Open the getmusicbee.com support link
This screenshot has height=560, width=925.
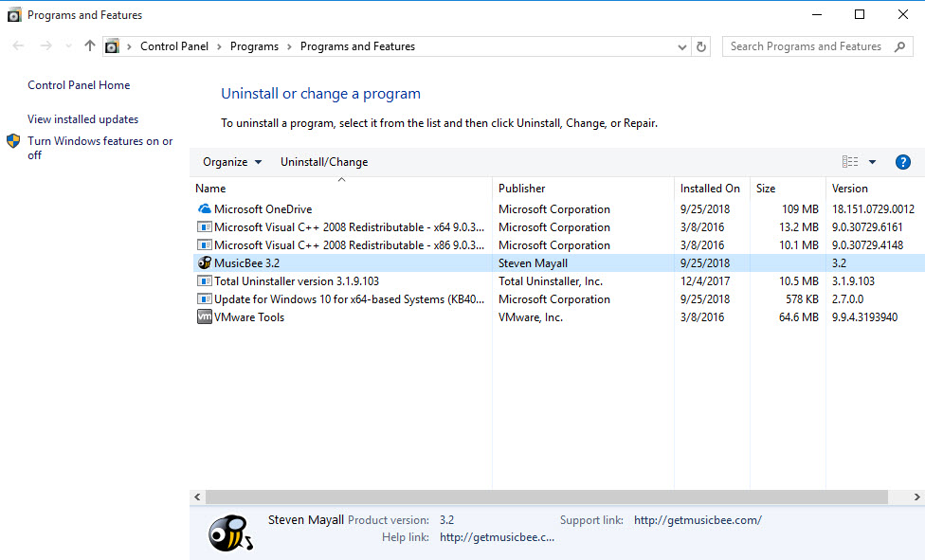[698, 520]
